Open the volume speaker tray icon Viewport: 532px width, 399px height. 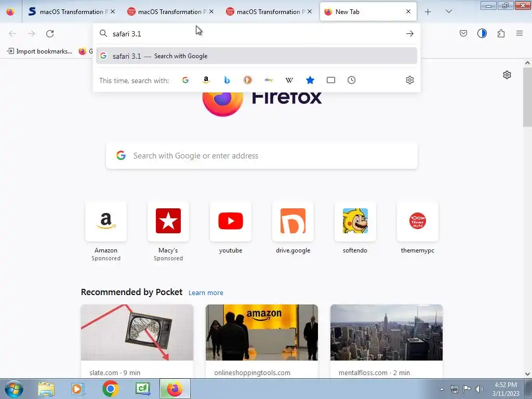(x=480, y=389)
